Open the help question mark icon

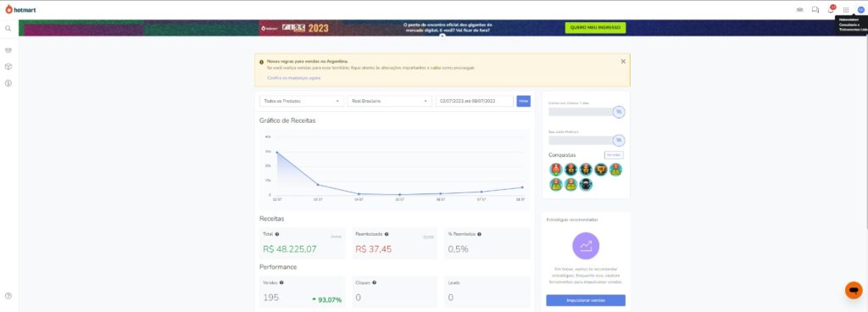[x=8, y=296]
